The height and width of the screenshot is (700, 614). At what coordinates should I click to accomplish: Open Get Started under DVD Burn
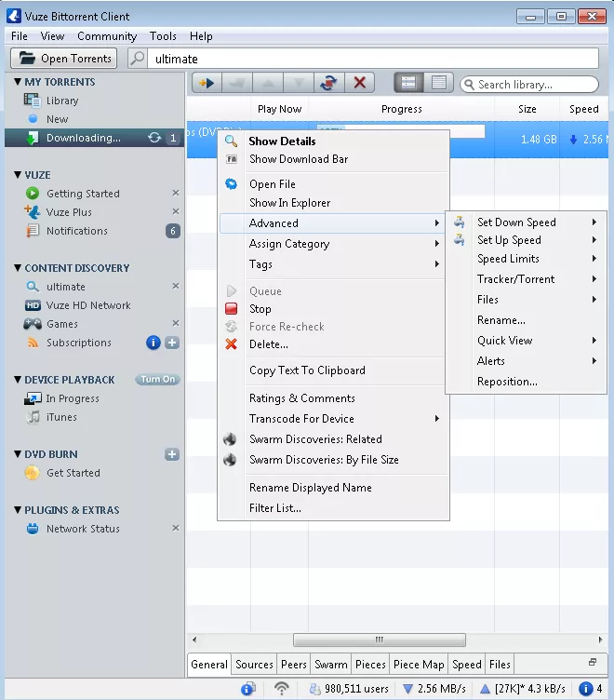(73, 473)
